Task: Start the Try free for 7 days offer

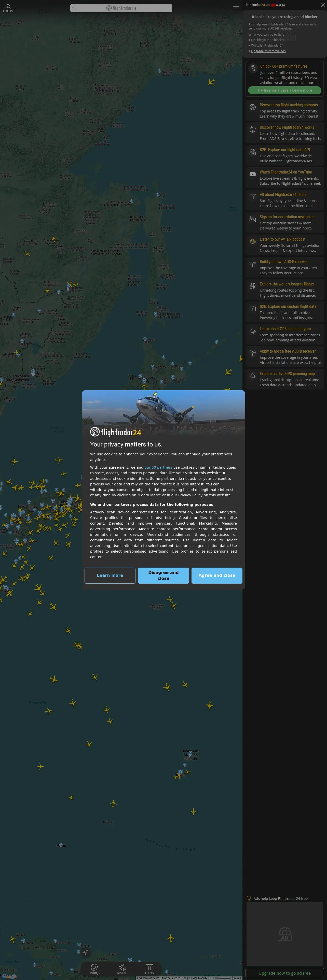Action: click(284, 91)
